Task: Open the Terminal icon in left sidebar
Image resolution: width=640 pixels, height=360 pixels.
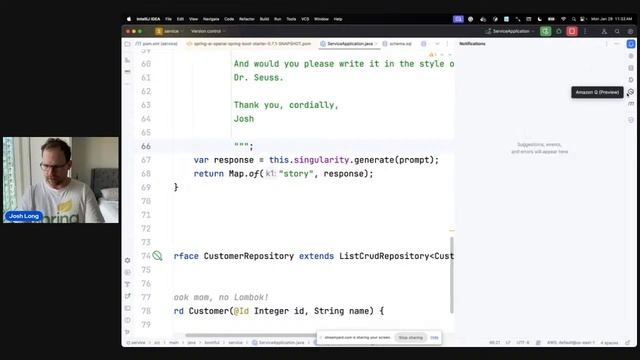Action: pos(128,308)
